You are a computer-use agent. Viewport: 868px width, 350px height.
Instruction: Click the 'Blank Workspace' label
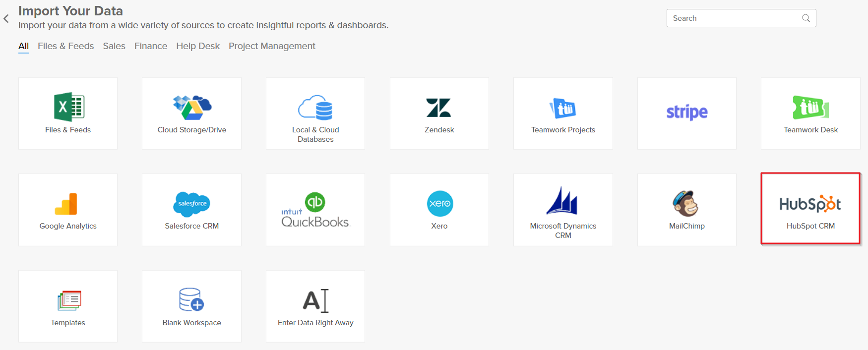coord(192,323)
